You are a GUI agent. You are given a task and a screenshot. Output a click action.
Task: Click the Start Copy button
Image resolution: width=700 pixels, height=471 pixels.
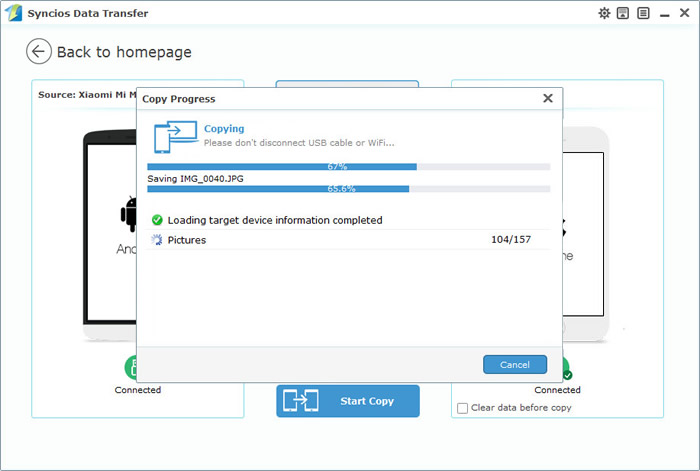(348, 401)
